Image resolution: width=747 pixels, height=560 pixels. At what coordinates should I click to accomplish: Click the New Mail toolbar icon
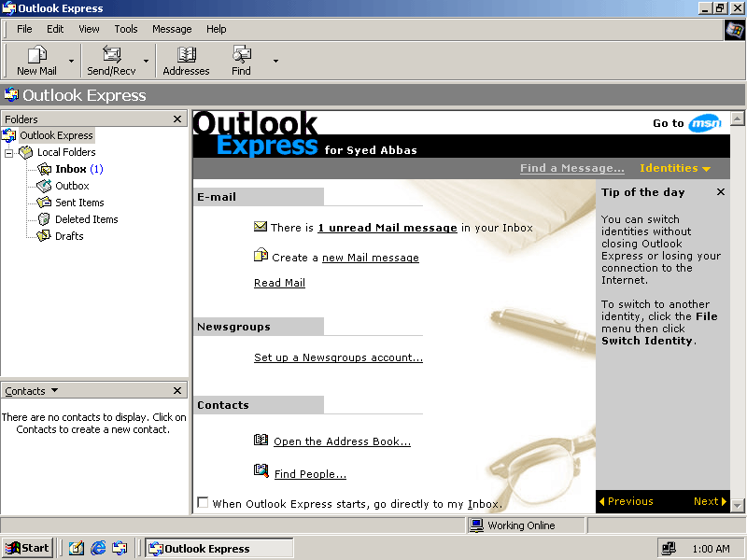[36, 56]
